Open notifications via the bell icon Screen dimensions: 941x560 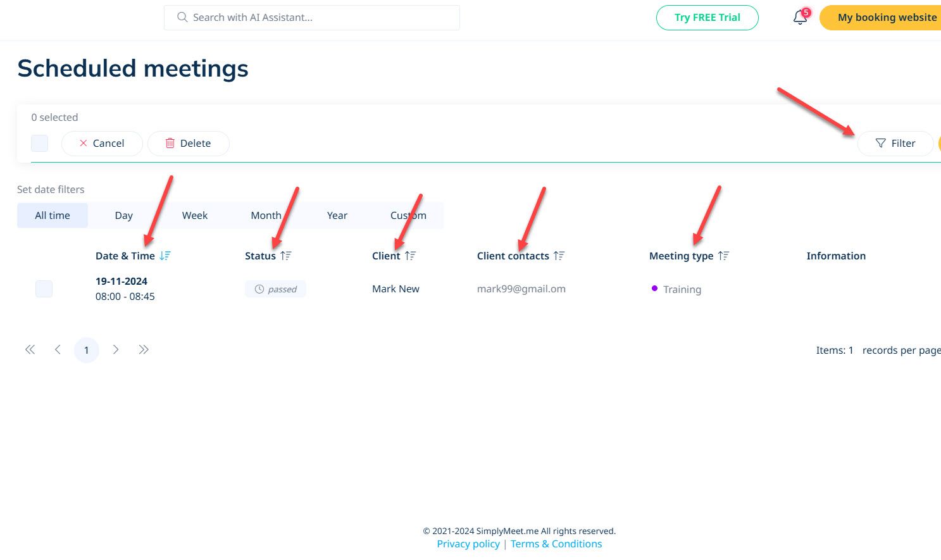799,17
